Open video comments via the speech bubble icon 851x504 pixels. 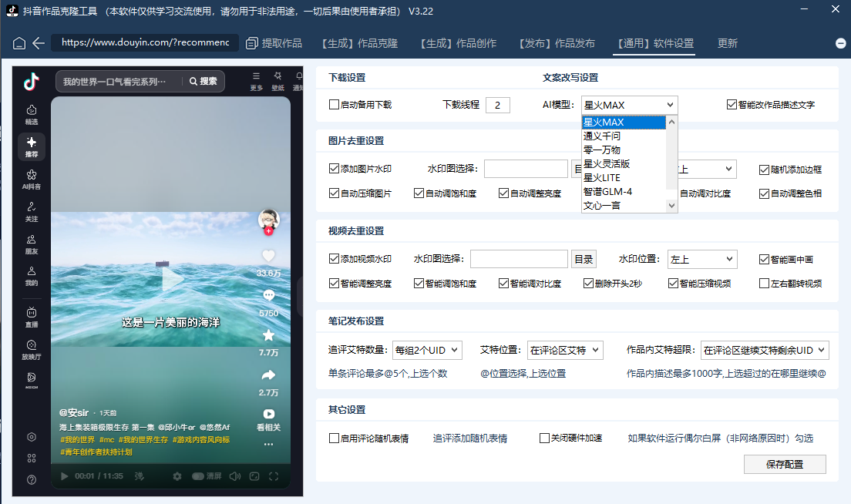[x=268, y=295]
